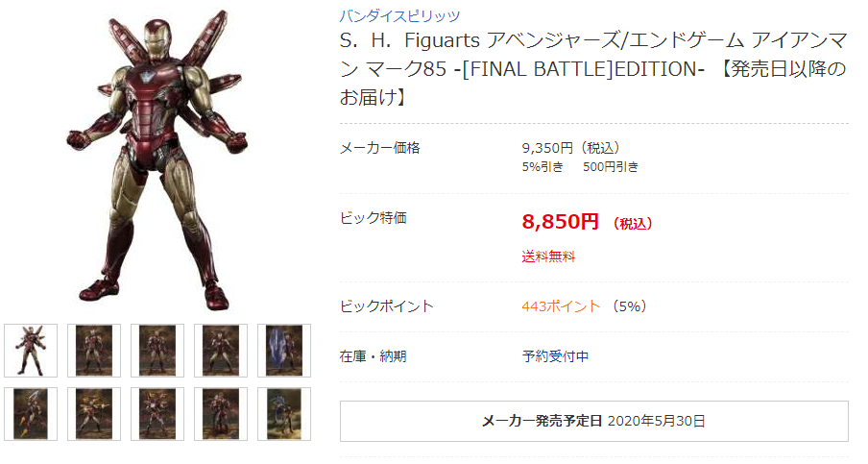Viewport: 868px width, 464px height.
Task: Select the damaged-armor thumbnail beside the lightning one
Action: 221,414
